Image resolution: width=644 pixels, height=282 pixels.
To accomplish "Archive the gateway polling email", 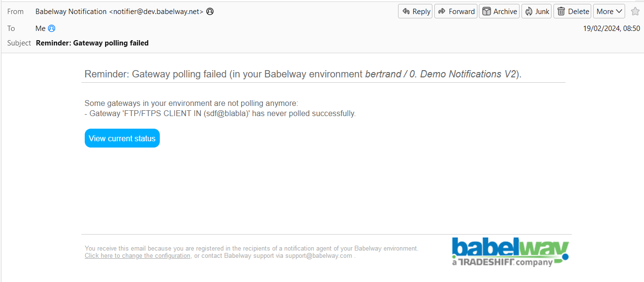I will (499, 12).
